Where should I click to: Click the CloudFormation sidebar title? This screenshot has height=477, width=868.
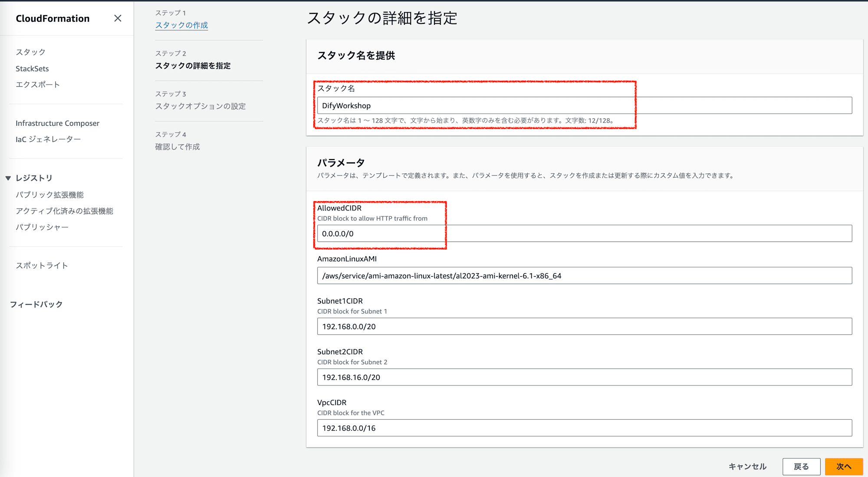tap(53, 18)
